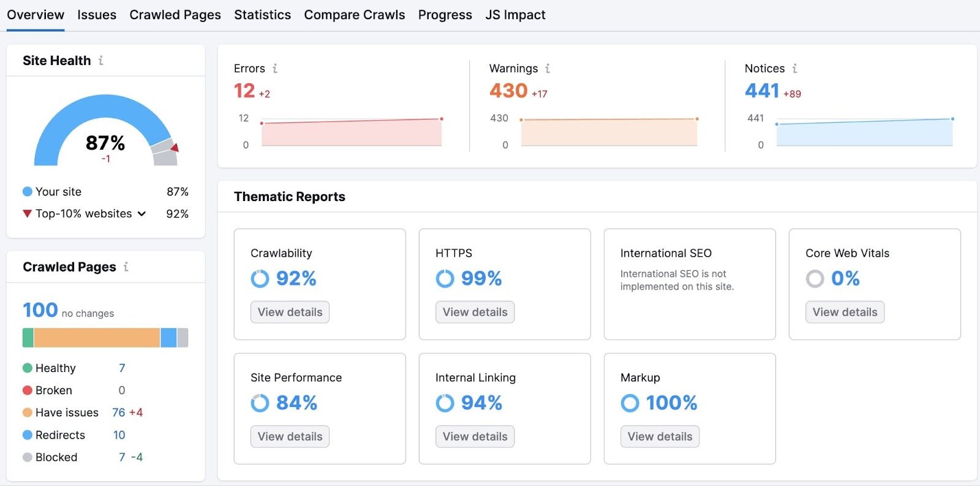Expand the Top-10% websites dropdown

click(141, 214)
